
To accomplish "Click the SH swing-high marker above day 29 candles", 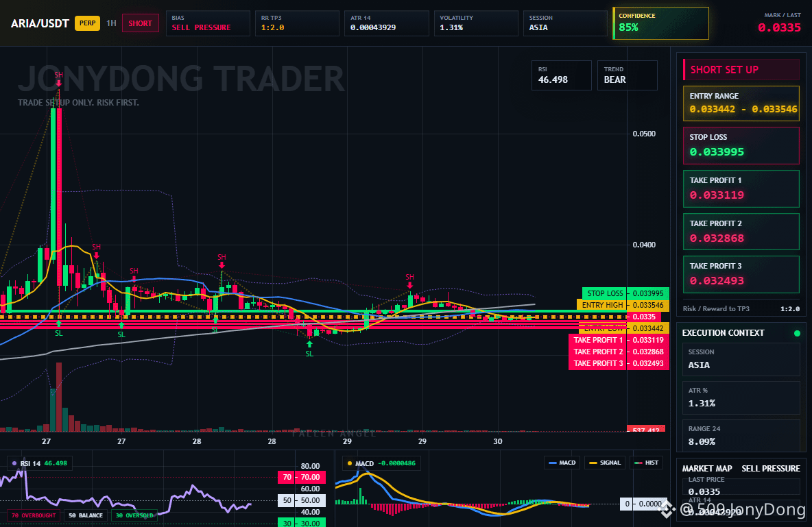I will tap(409, 280).
